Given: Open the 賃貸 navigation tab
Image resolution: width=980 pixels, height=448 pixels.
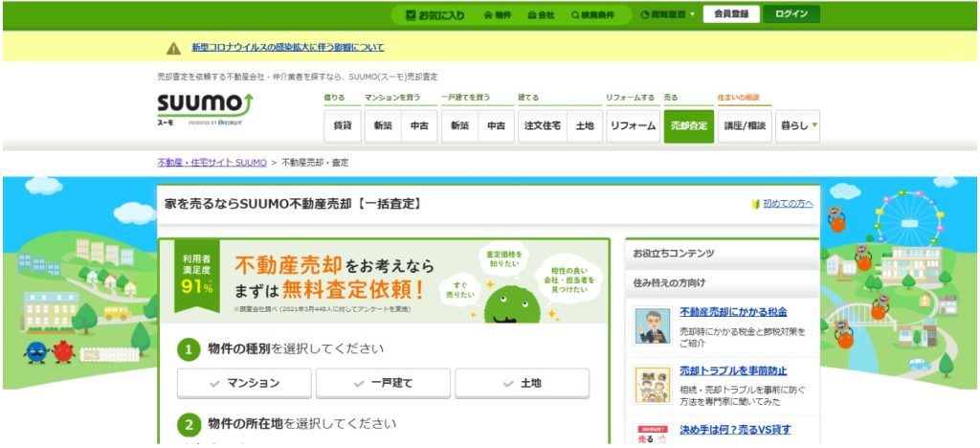Looking at the screenshot, I should [343, 125].
